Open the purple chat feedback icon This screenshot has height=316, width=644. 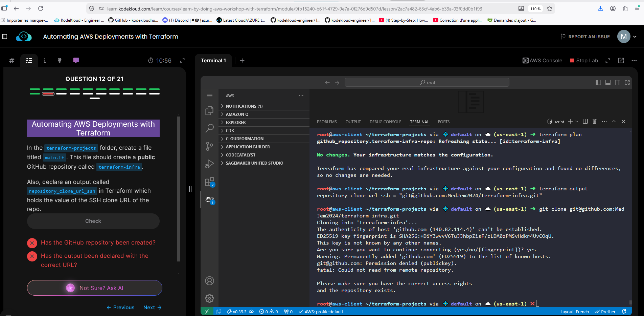pyautogui.click(x=76, y=60)
